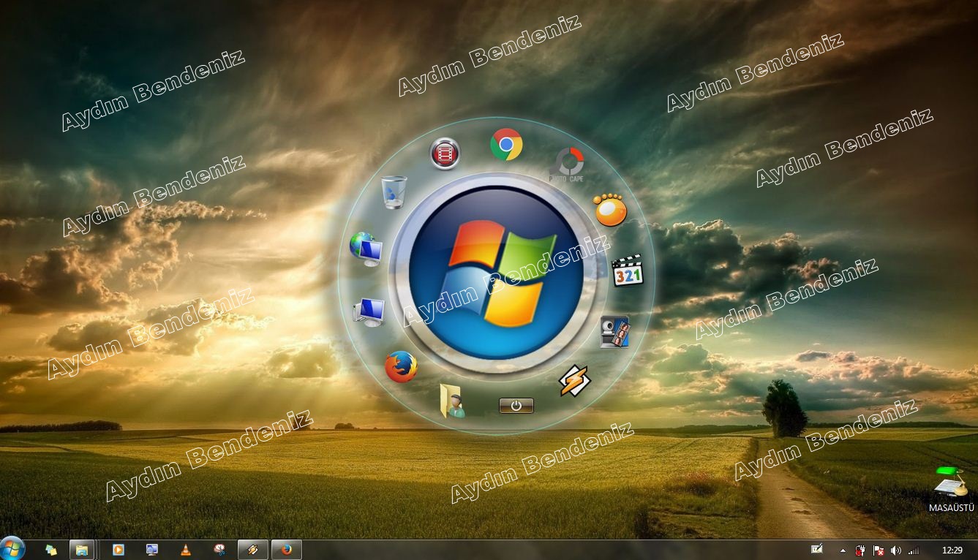The width and height of the screenshot is (978, 560).
Task: Click the power plug tray icon
Action: [860, 550]
